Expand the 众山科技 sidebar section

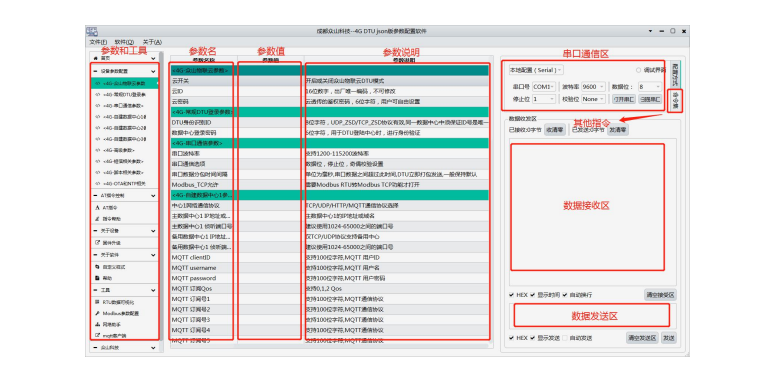(153, 347)
